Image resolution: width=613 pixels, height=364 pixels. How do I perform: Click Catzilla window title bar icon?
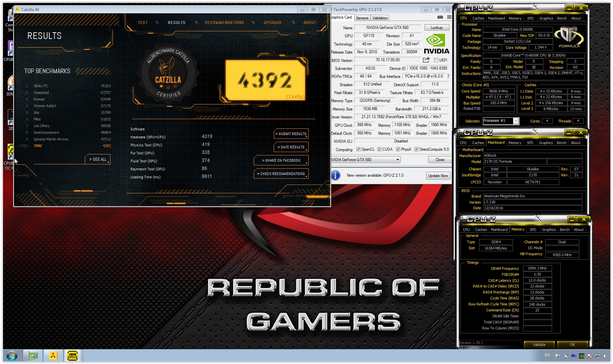pos(17,9)
